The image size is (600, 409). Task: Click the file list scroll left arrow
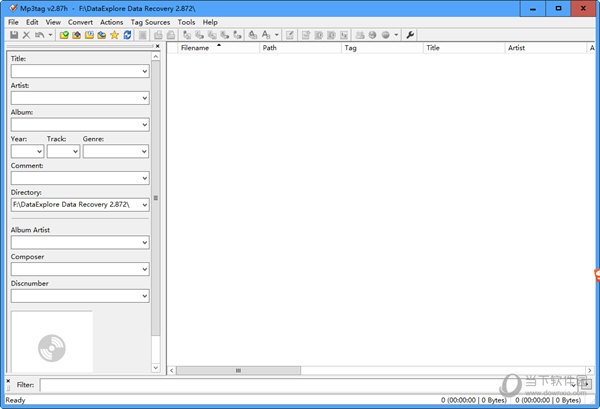[172, 370]
